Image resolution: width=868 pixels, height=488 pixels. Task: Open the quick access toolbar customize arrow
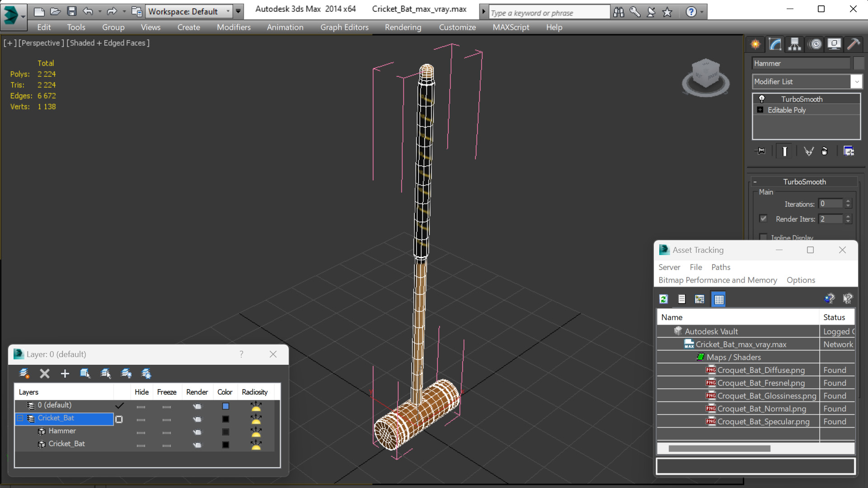point(238,11)
